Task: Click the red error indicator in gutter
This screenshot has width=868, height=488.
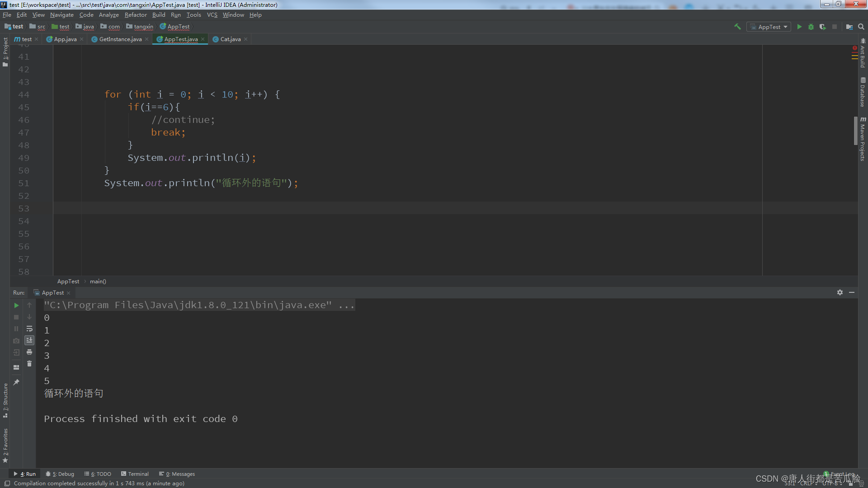Action: [x=855, y=47]
